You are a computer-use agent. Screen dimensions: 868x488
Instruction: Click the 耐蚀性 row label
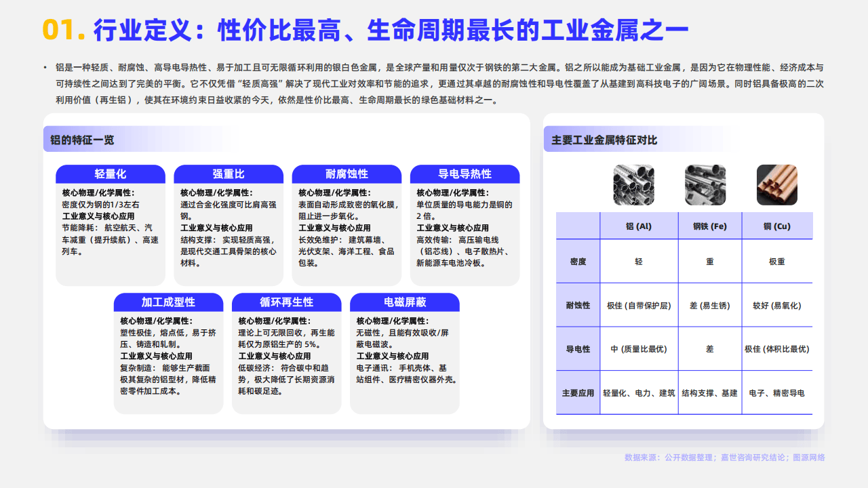[578, 306]
